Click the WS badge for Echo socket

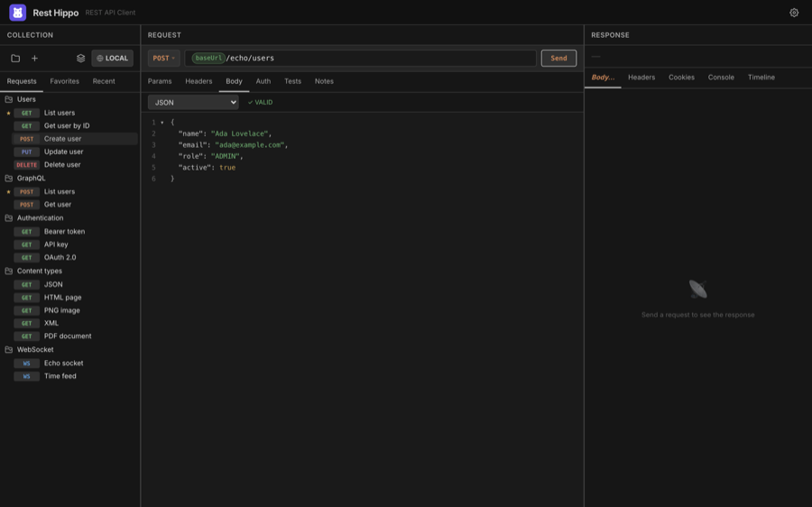[26, 363]
